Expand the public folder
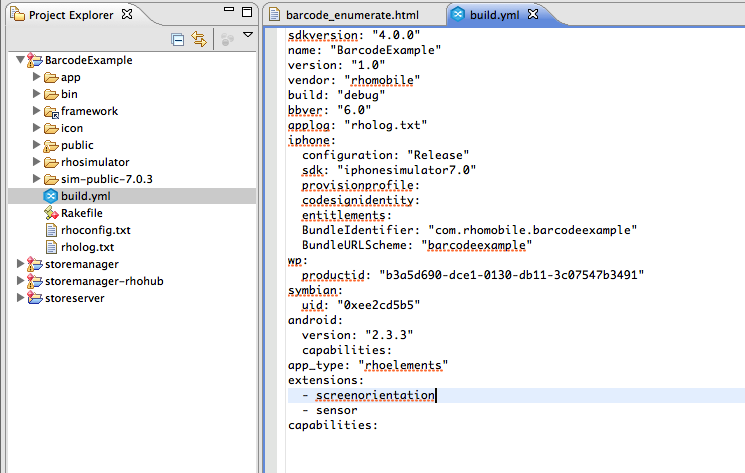This screenshot has height=473, width=745. (37, 144)
